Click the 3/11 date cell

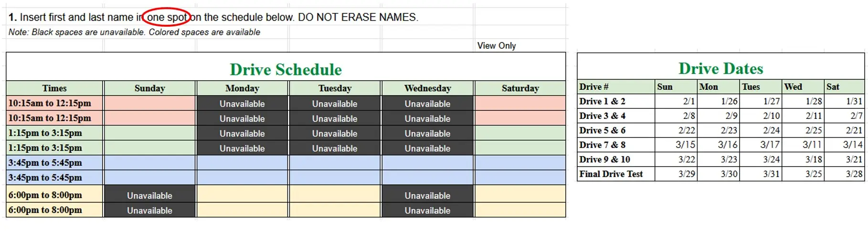812,145
